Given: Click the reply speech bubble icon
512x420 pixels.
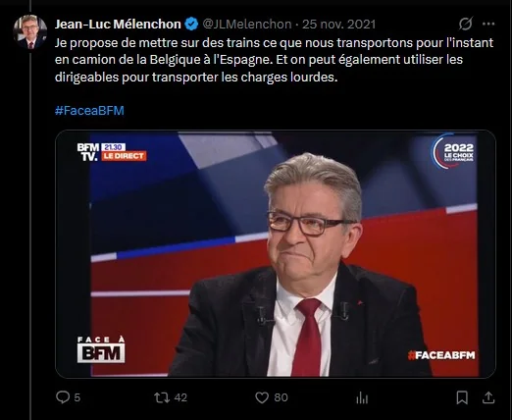Looking at the screenshot, I should pos(63,397).
